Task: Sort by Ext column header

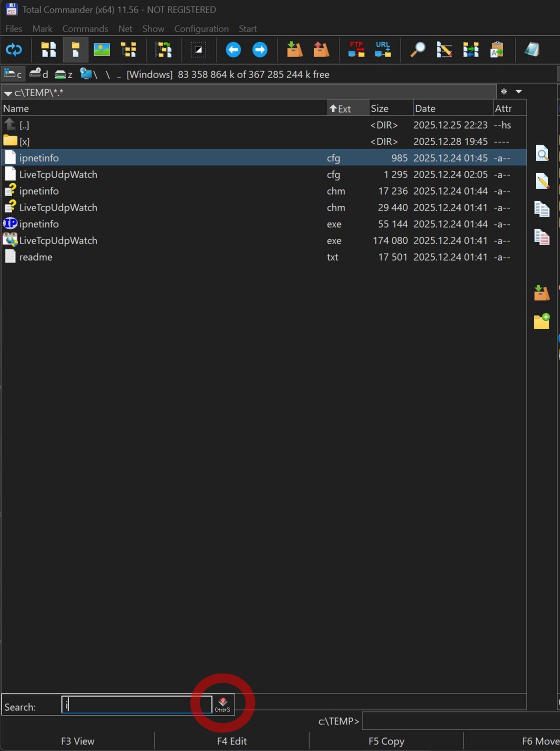Action: point(348,108)
